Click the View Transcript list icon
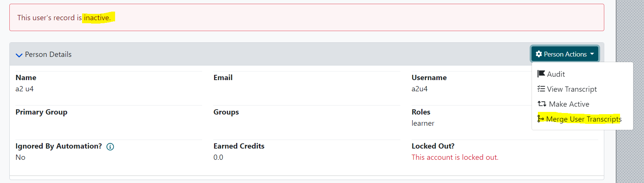This screenshot has height=183, width=644. 541,89
